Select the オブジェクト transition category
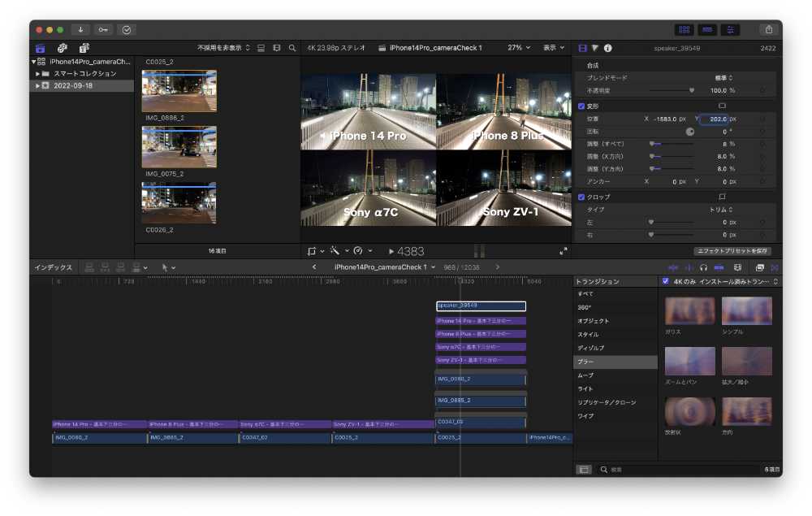The height and width of the screenshot is (516, 812). 615,321
